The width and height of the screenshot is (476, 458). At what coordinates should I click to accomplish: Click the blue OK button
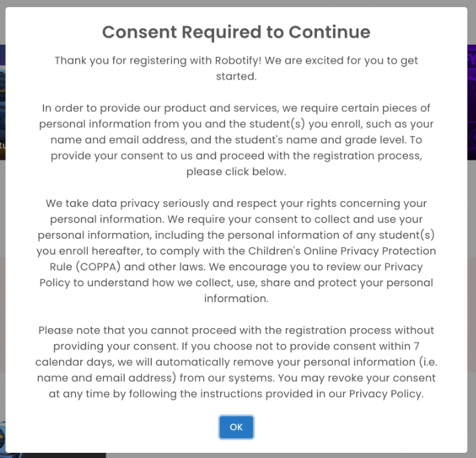pyautogui.click(x=236, y=427)
